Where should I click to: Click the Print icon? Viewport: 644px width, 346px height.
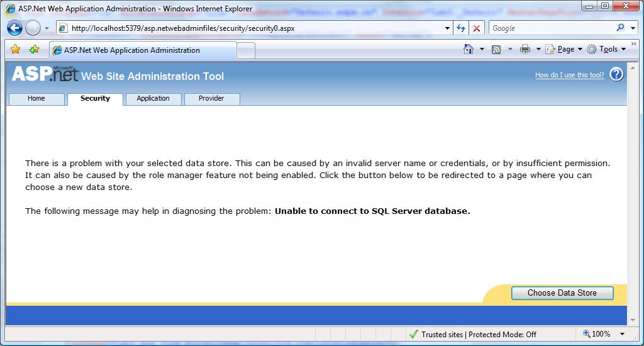525,49
